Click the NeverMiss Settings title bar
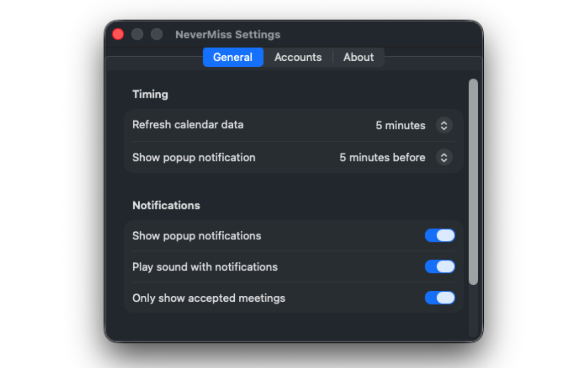This screenshot has height=368, width=588. (x=227, y=34)
